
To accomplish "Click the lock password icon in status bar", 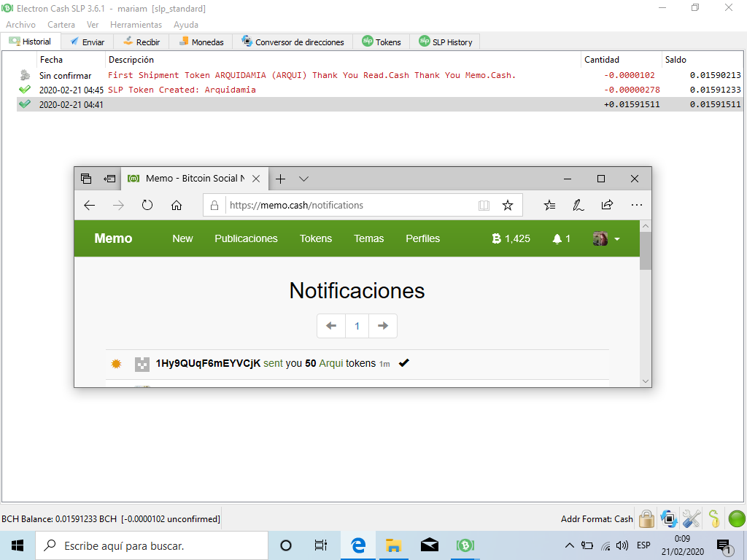I will pos(646,518).
